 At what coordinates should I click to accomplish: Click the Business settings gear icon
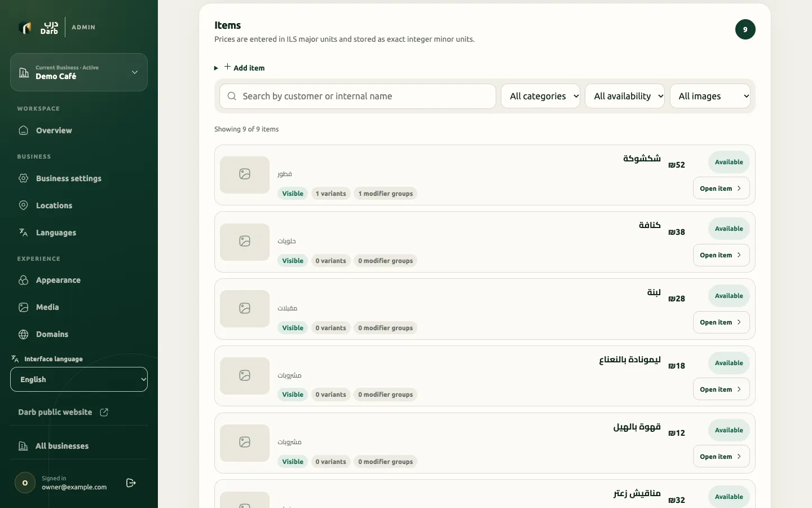pyautogui.click(x=24, y=178)
